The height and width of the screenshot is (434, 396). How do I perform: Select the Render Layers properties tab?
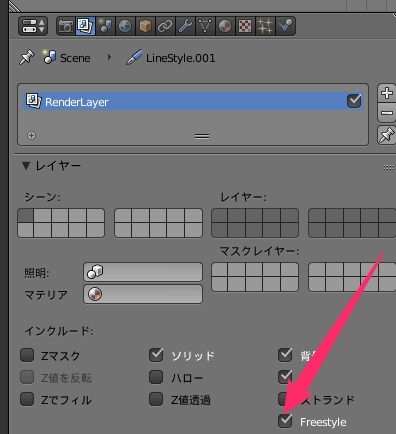[x=85, y=26]
